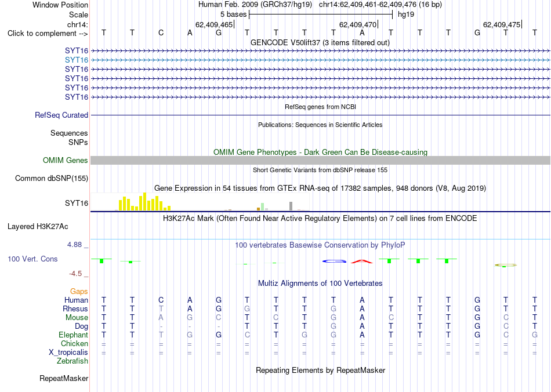Click 'Repeating Elements by RepeatMasker' title

[321, 370]
